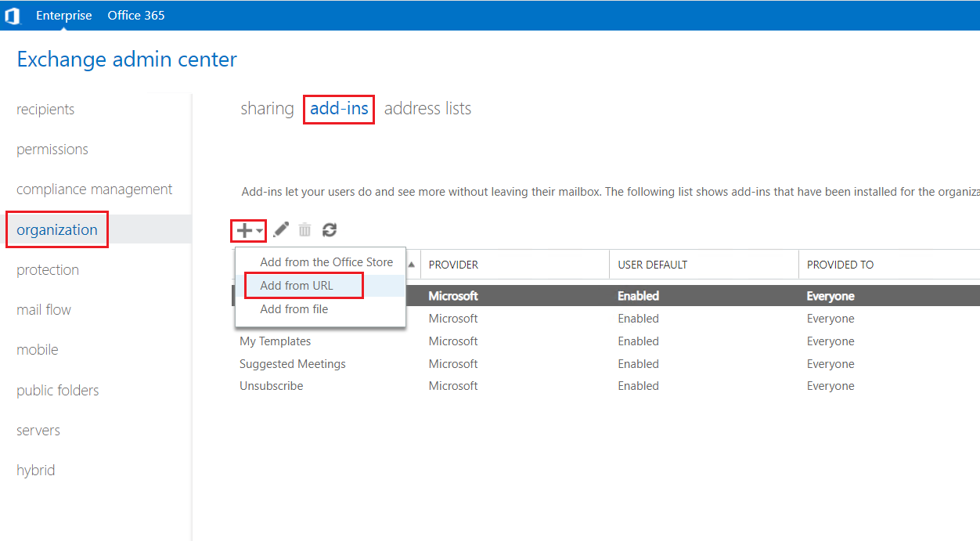The width and height of the screenshot is (980, 541).
Task: Click the pencil edit icon
Action: click(x=281, y=229)
